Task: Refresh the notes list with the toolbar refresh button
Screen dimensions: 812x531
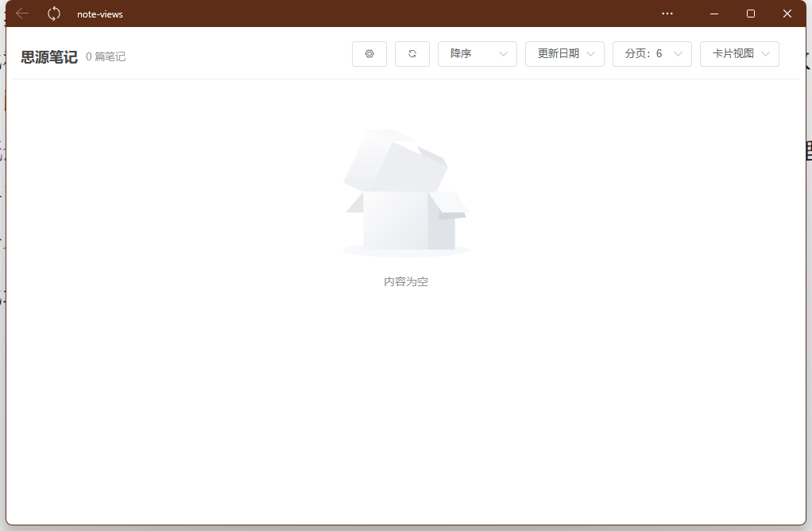Action: pyautogui.click(x=412, y=54)
